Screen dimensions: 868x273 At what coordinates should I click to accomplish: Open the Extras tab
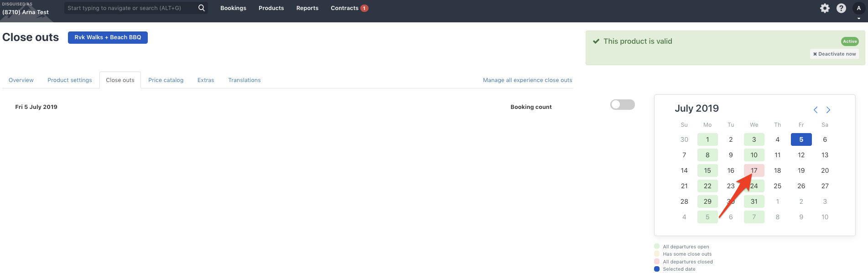tap(206, 80)
